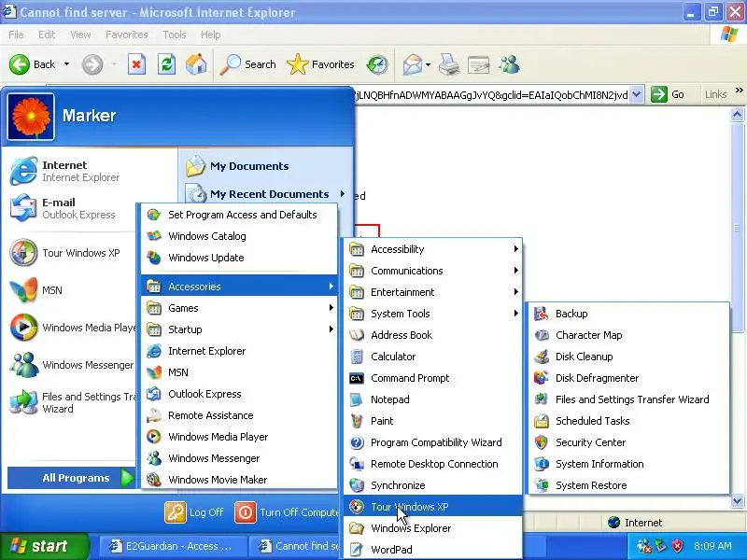Click the Log Off button

(194, 512)
